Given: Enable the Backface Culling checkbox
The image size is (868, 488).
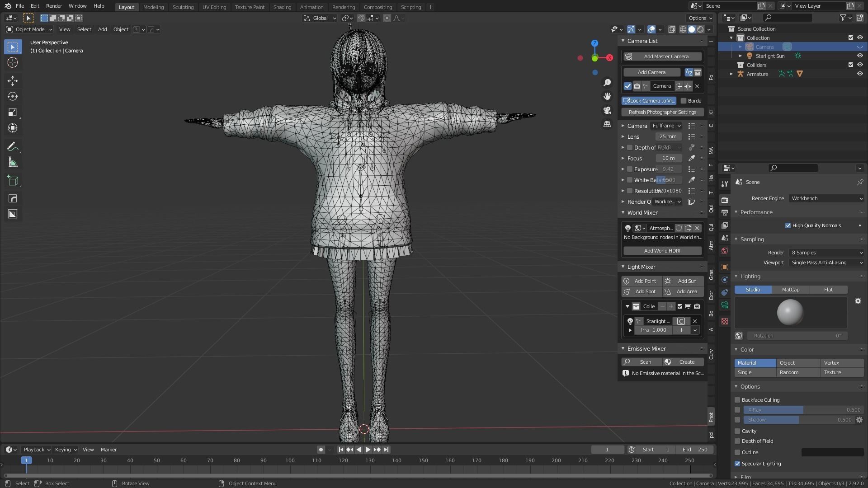Looking at the screenshot, I should [x=737, y=400].
